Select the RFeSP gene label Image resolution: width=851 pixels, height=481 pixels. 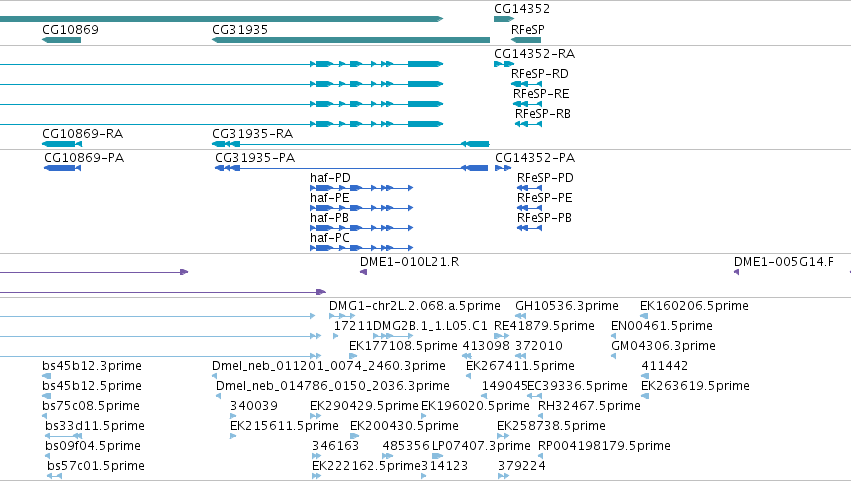528,30
